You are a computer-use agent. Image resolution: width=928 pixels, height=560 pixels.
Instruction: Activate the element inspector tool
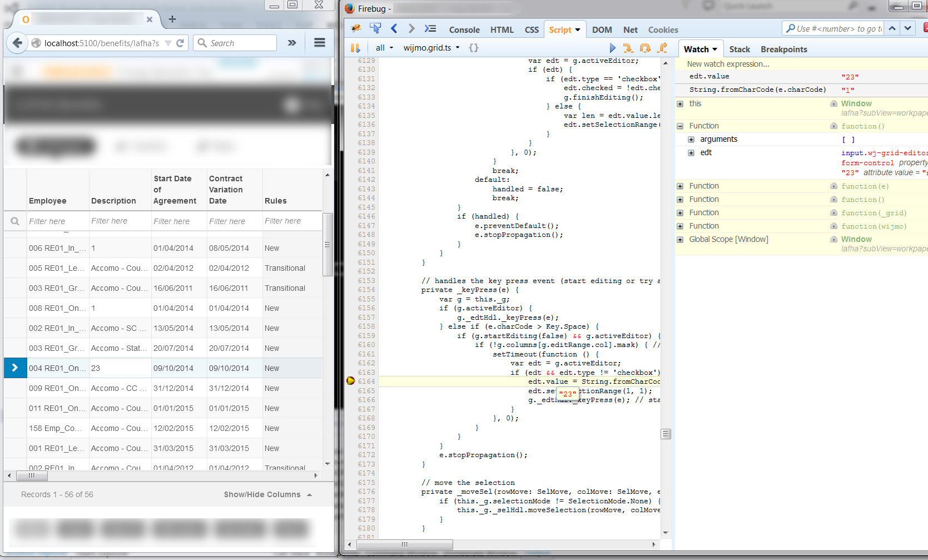click(375, 29)
